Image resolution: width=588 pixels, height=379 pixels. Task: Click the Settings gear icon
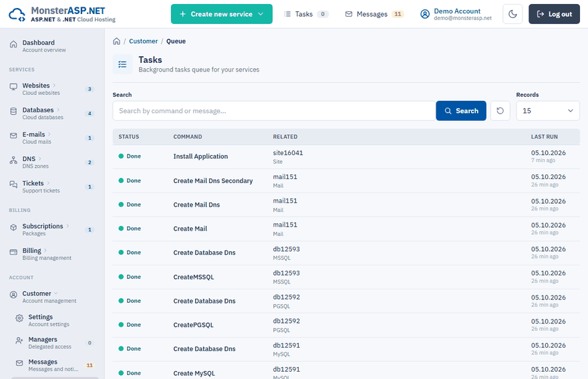[19, 319]
